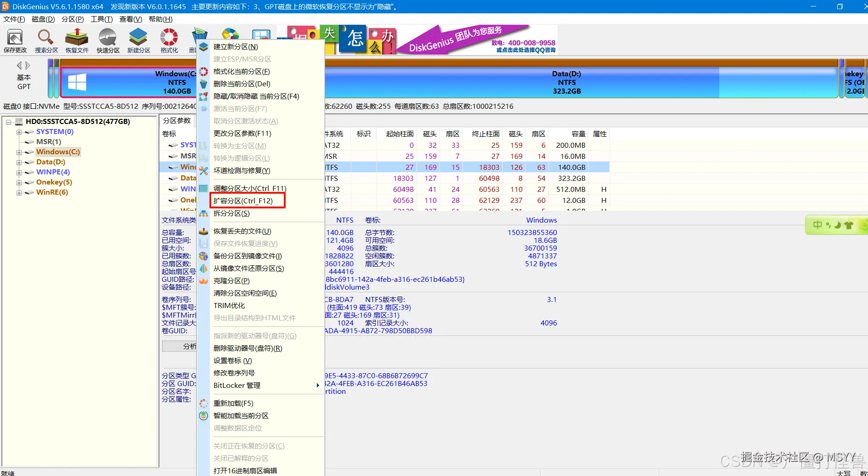
Task: Expand the WinRE(6) tree node
Action: pyautogui.click(x=19, y=193)
